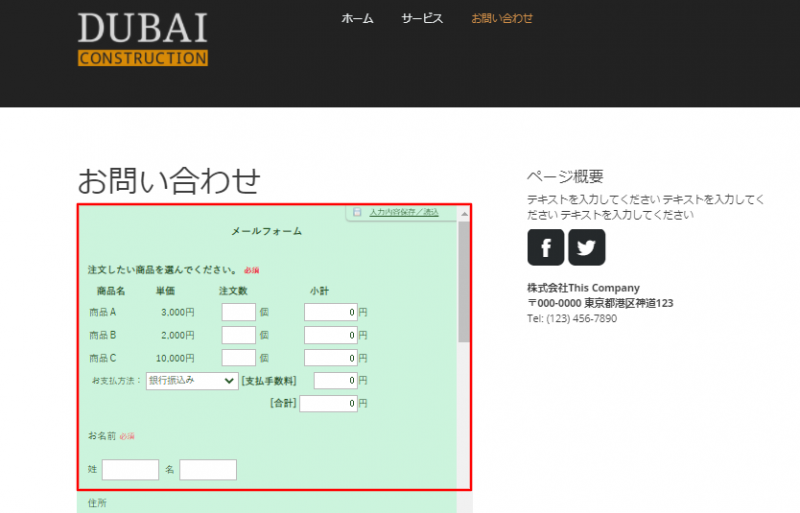Click the save icon beside 入力内容保存／読込

(x=357, y=212)
